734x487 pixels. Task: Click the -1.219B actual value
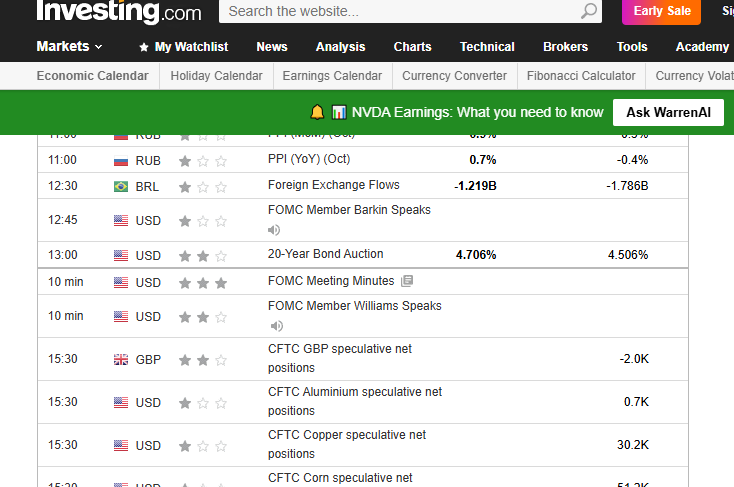tap(475, 186)
